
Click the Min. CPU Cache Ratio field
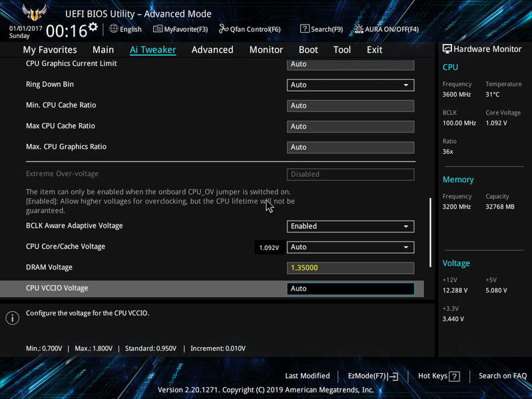pos(350,106)
